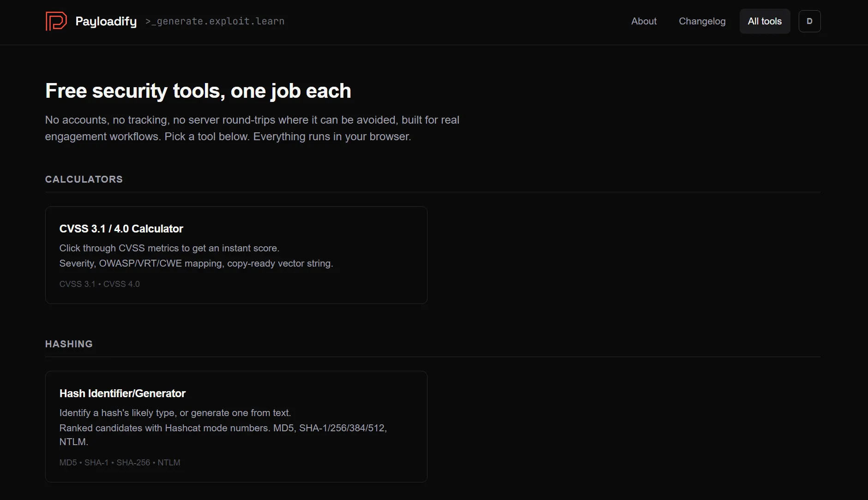Click the Payloadify logo icon
This screenshot has height=500, width=868.
pyautogui.click(x=56, y=21)
